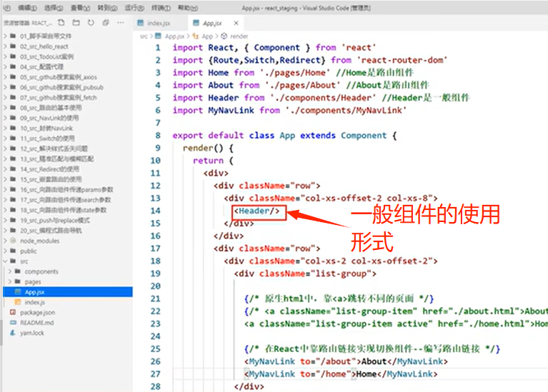Click line number 14 in gutter
Screen dimensions: 548x392
click(x=155, y=211)
